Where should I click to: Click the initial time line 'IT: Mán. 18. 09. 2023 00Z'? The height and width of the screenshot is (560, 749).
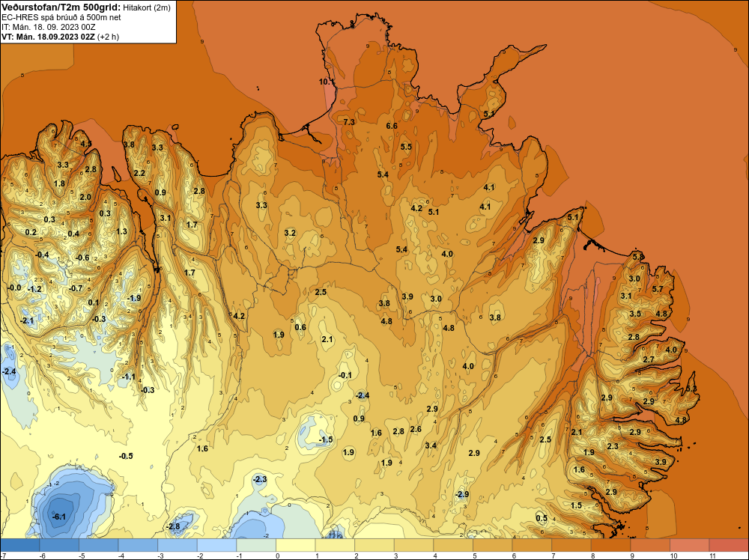coord(48,27)
